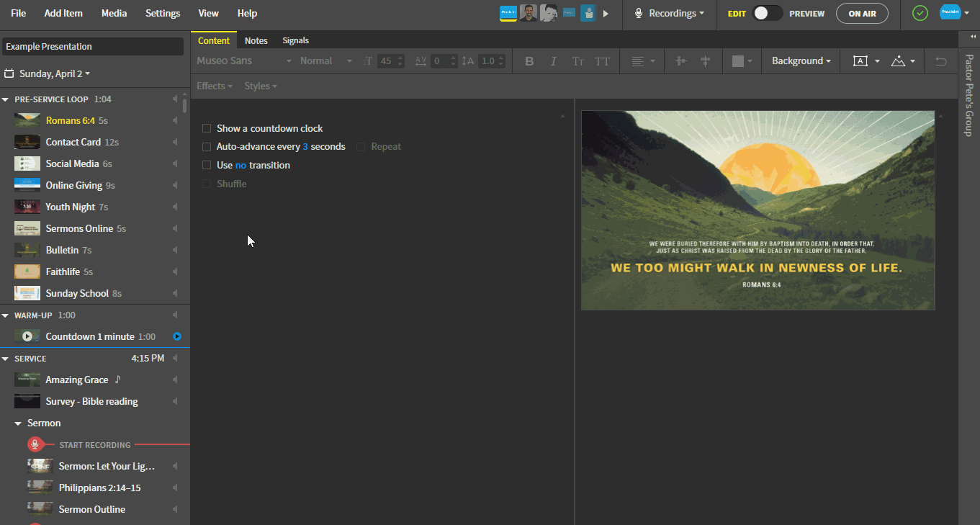This screenshot has width=980, height=525.
Task: Play the presenter avatars slideshow arrow
Action: point(606,13)
